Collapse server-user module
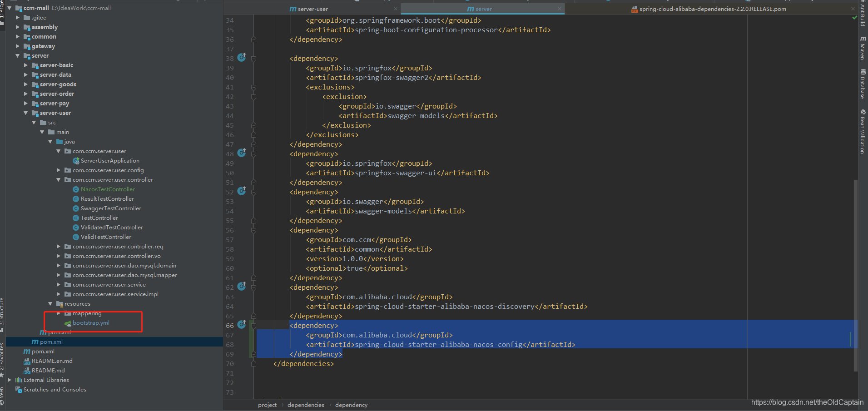This screenshot has height=411, width=868. click(26, 113)
